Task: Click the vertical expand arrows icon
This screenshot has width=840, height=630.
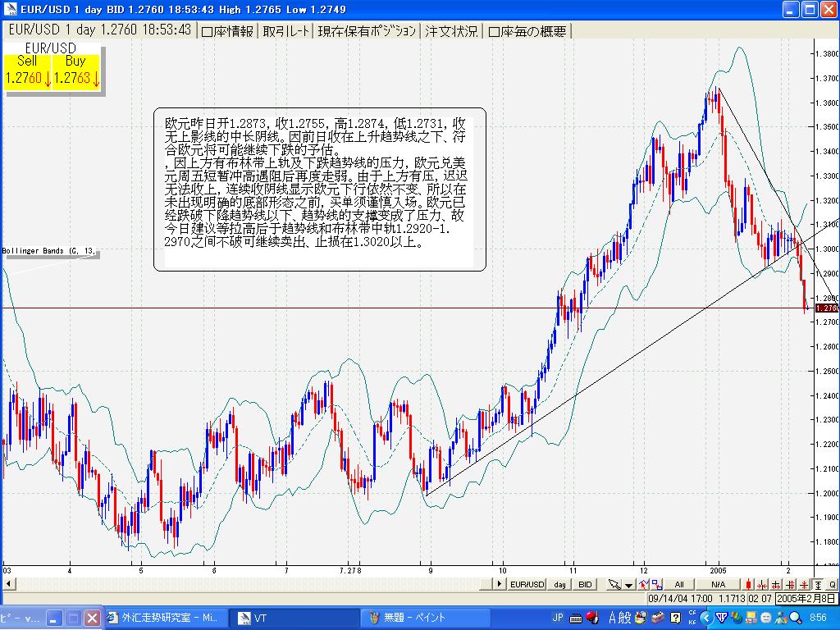Action: [790, 584]
